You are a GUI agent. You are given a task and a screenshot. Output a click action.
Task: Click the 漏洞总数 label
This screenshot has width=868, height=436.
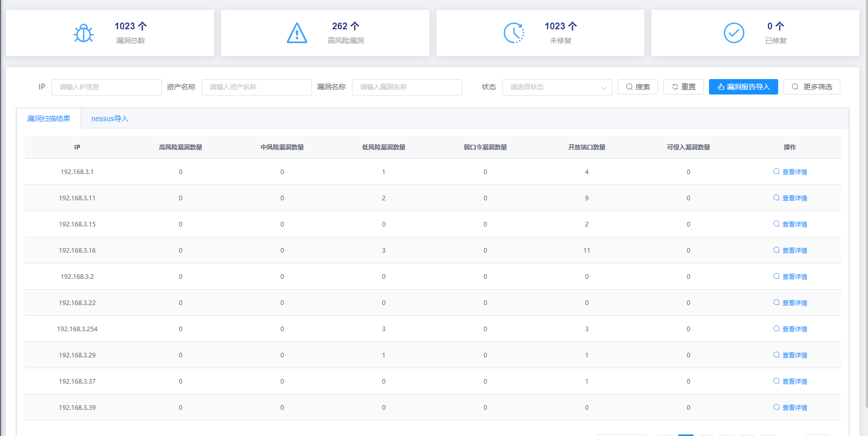[131, 41]
